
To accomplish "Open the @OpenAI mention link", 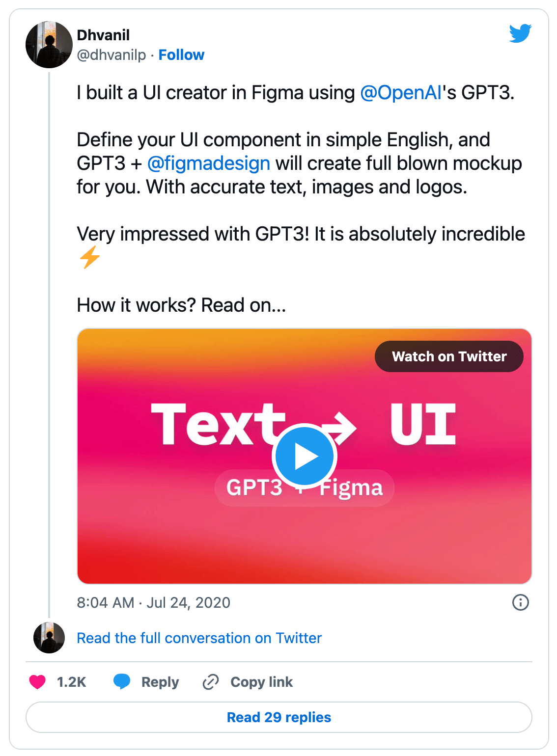I will (401, 93).
